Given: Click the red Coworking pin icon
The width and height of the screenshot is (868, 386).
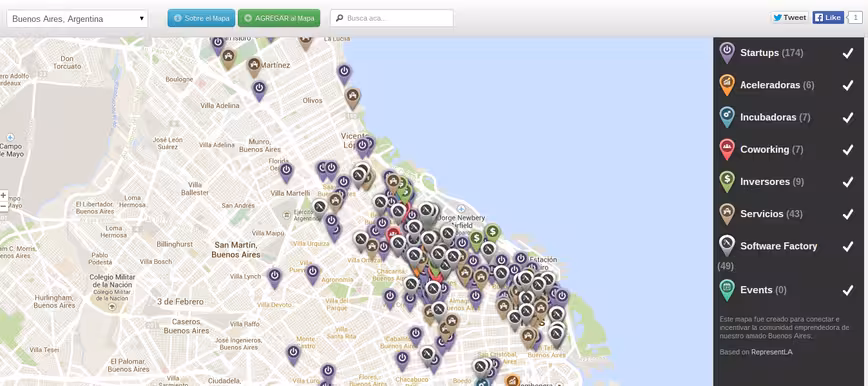Looking at the screenshot, I should 727,150.
